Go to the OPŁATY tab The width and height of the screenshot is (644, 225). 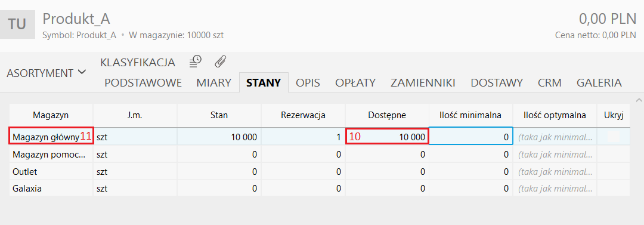355,83
